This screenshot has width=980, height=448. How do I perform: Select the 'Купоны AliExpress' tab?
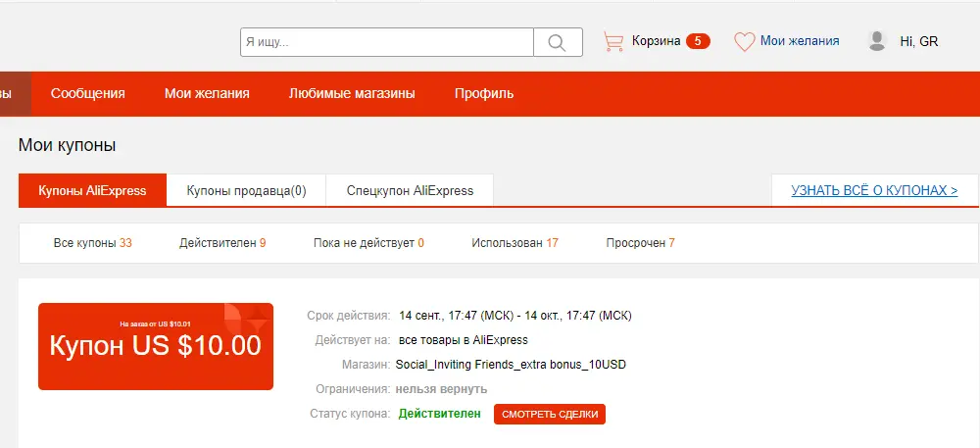click(x=92, y=190)
